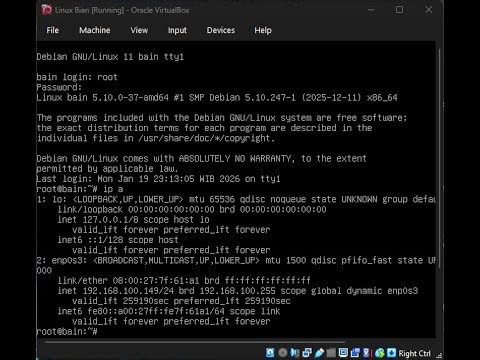Click the 'Debian GNU/Linux 11 bain tty1' line
The width and height of the screenshot is (480, 360).
click(x=110, y=57)
